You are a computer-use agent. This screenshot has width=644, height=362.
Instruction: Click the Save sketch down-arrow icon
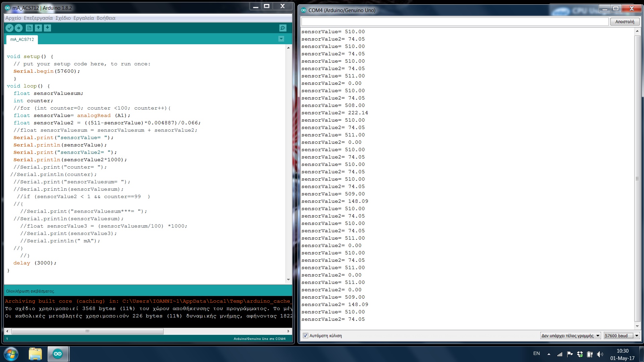point(47,28)
